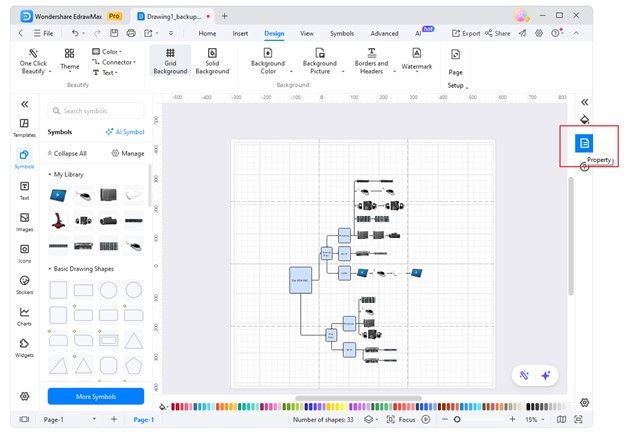Open the Widgets sidebar panel
Image resolution: width=624 pixels, height=445 pixels.
pos(24,347)
